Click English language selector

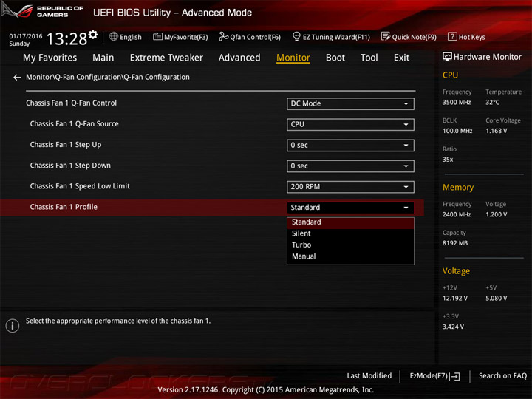coord(131,37)
